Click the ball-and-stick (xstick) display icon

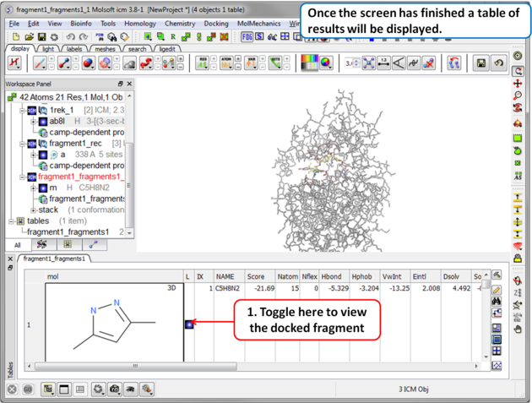click(x=64, y=63)
